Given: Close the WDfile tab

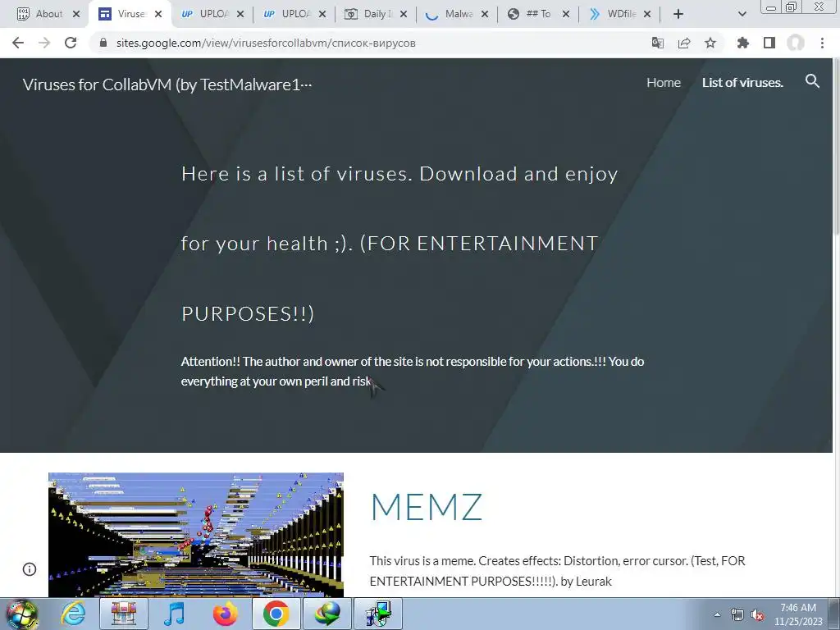Looking at the screenshot, I should [647, 14].
